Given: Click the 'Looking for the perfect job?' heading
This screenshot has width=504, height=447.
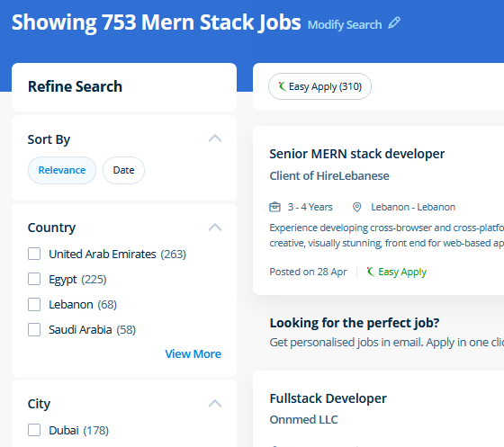Looking at the screenshot, I should pyautogui.click(x=355, y=323).
